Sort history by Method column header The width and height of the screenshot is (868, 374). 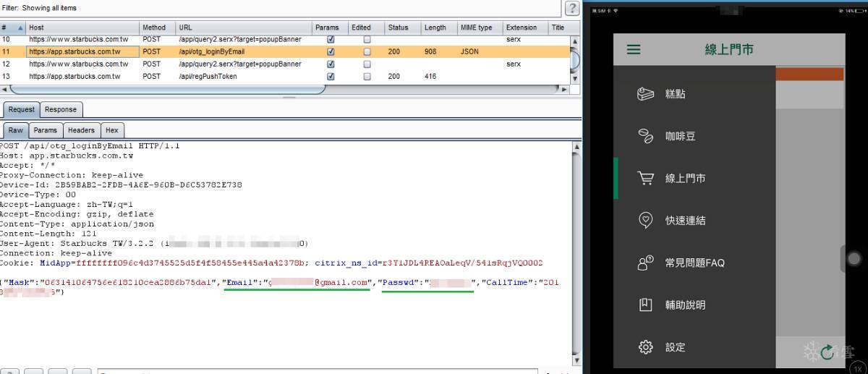pos(158,27)
